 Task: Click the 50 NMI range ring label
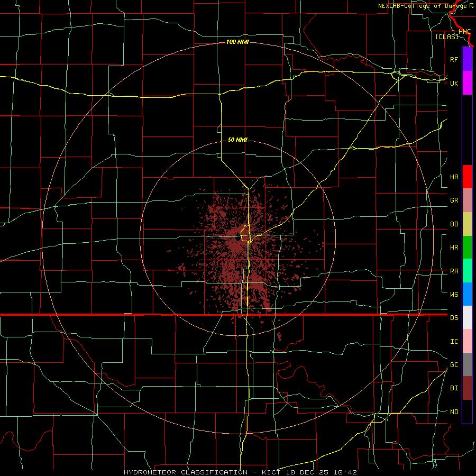tap(237, 140)
